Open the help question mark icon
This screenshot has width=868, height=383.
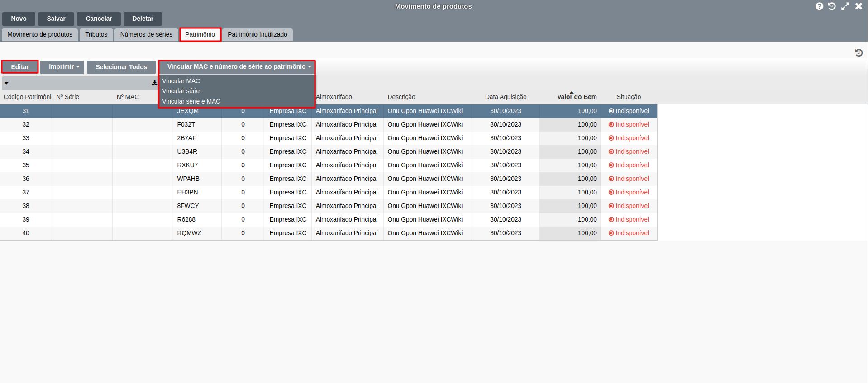pyautogui.click(x=819, y=6)
